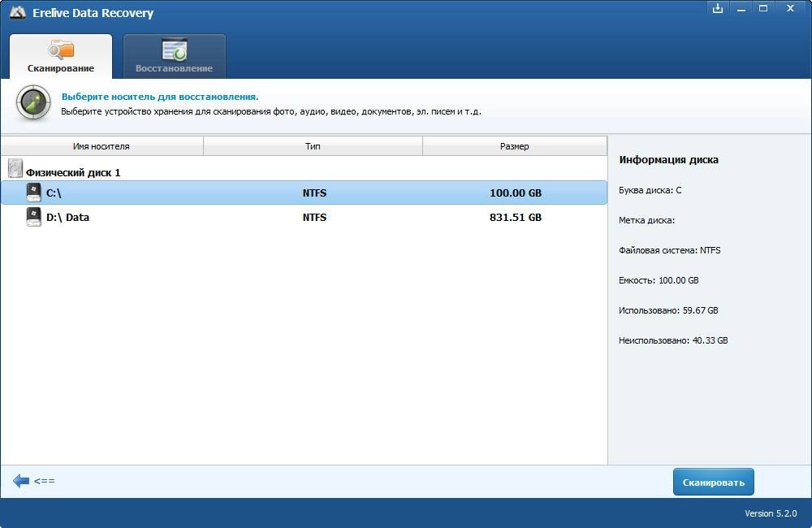This screenshot has width=812, height=528.
Task: Click NTFS type in C:\ row
Action: point(314,193)
